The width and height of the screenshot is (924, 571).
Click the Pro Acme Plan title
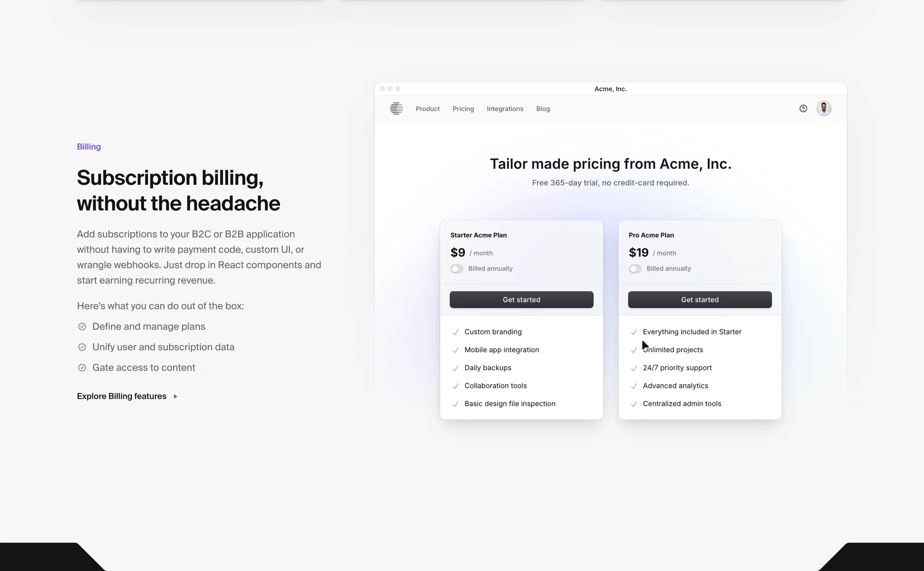[651, 235]
